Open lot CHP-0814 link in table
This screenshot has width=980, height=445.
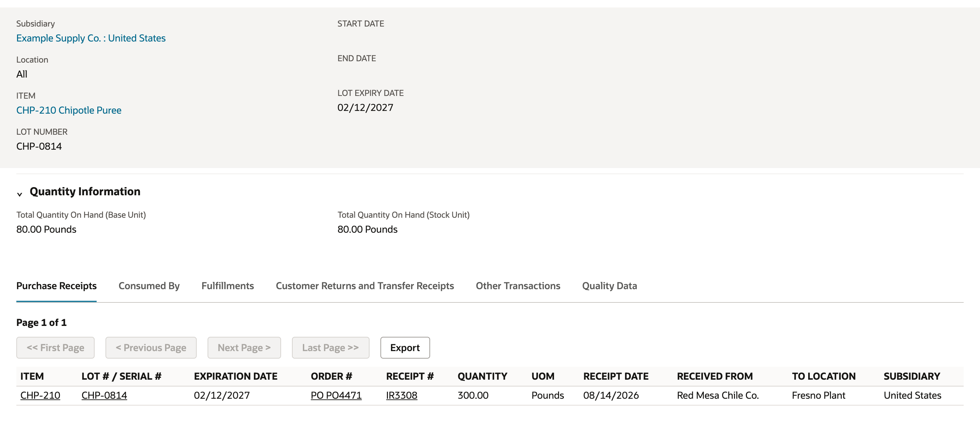click(104, 396)
